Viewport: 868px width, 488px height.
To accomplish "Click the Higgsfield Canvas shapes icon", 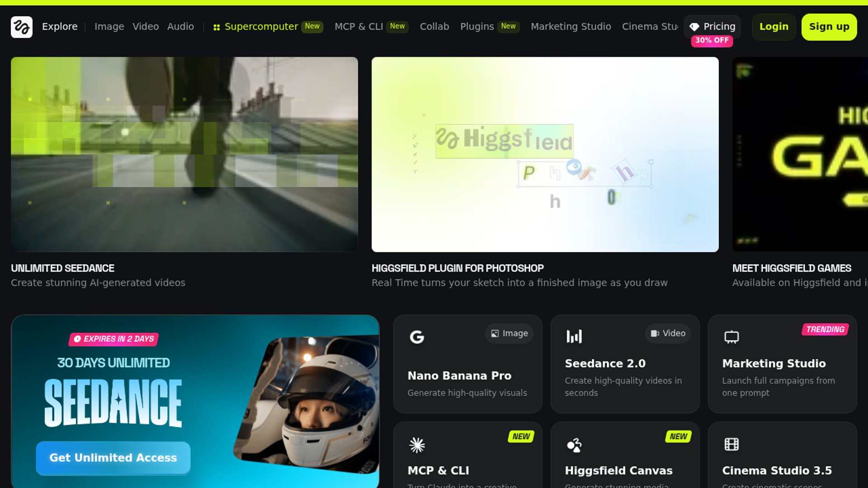I will point(574,445).
